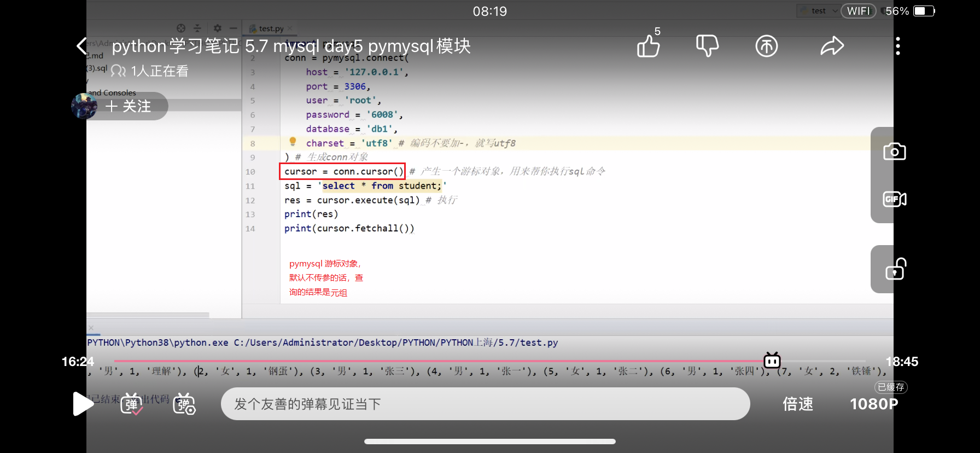The width and height of the screenshot is (980, 453).
Task: Go back using the left arrow
Action: coord(82,46)
